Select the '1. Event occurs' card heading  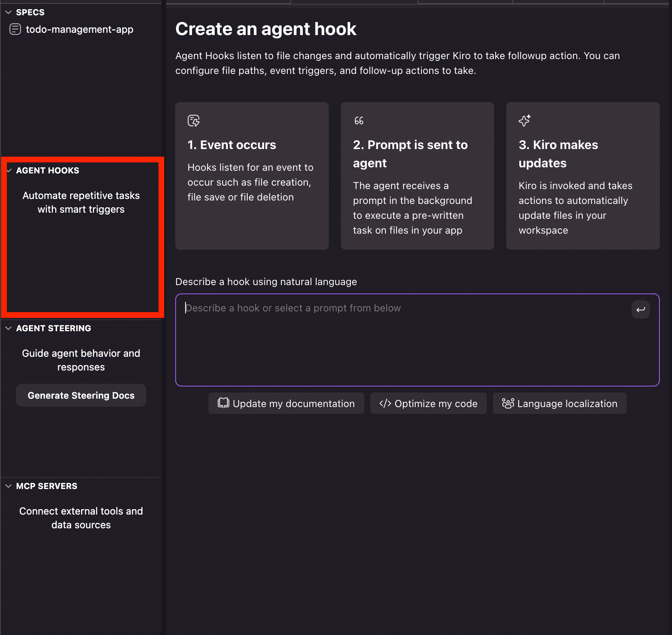click(232, 145)
